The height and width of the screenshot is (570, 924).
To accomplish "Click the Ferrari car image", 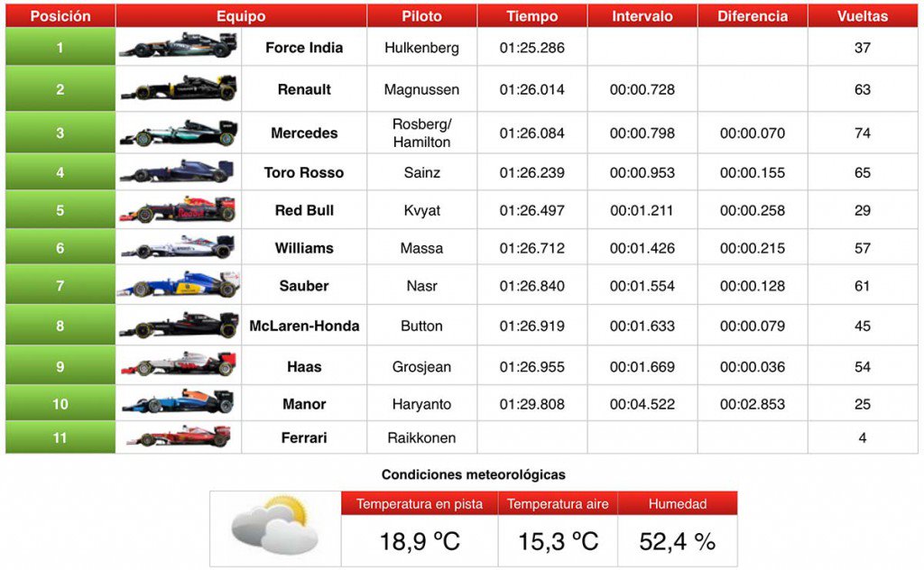I will tap(179, 437).
